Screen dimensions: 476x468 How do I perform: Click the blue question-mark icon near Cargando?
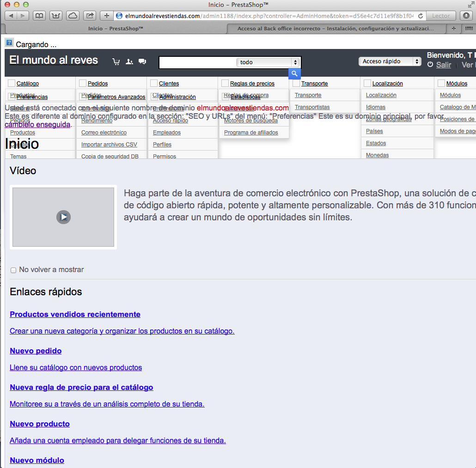pos(9,43)
